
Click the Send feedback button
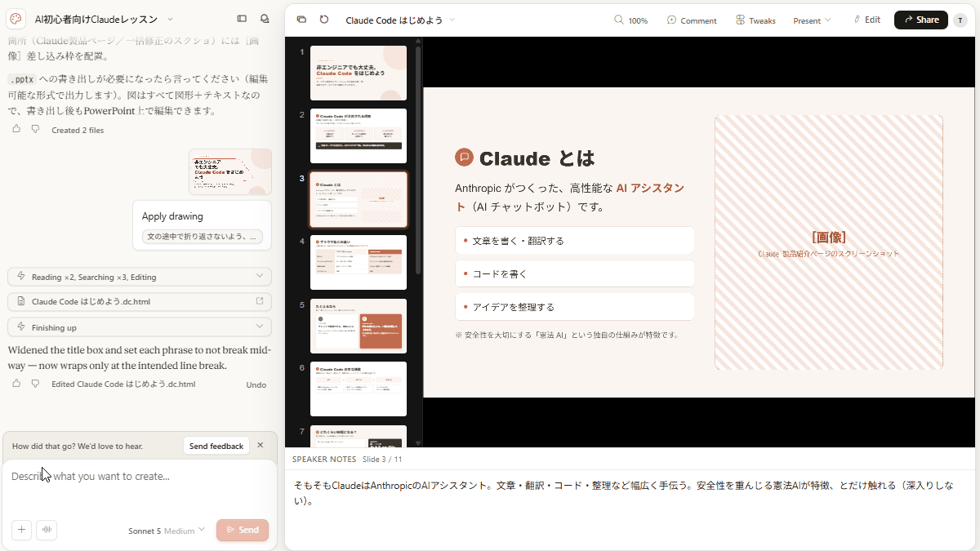pyautogui.click(x=216, y=446)
